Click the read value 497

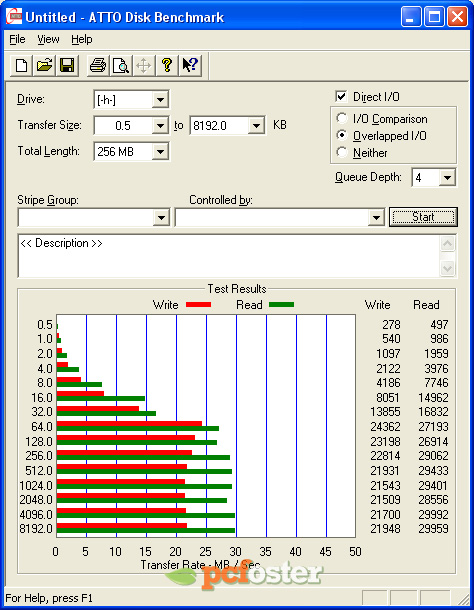[x=440, y=324]
